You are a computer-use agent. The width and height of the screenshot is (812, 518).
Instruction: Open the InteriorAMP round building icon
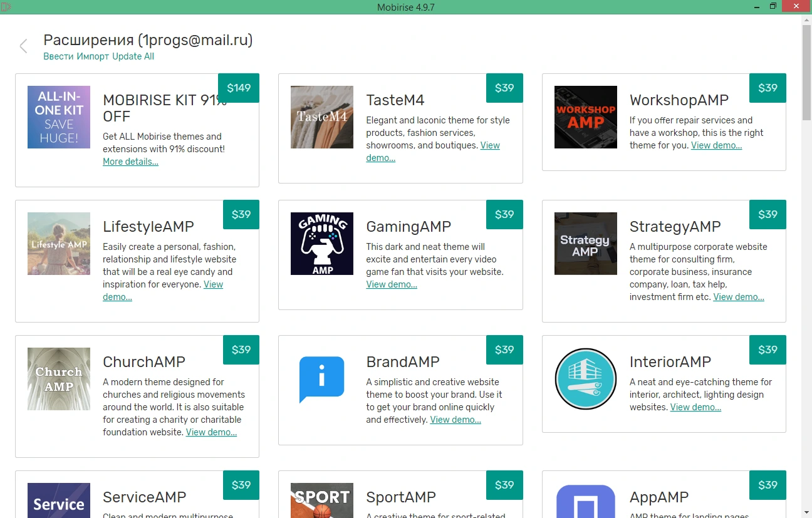pos(586,379)
